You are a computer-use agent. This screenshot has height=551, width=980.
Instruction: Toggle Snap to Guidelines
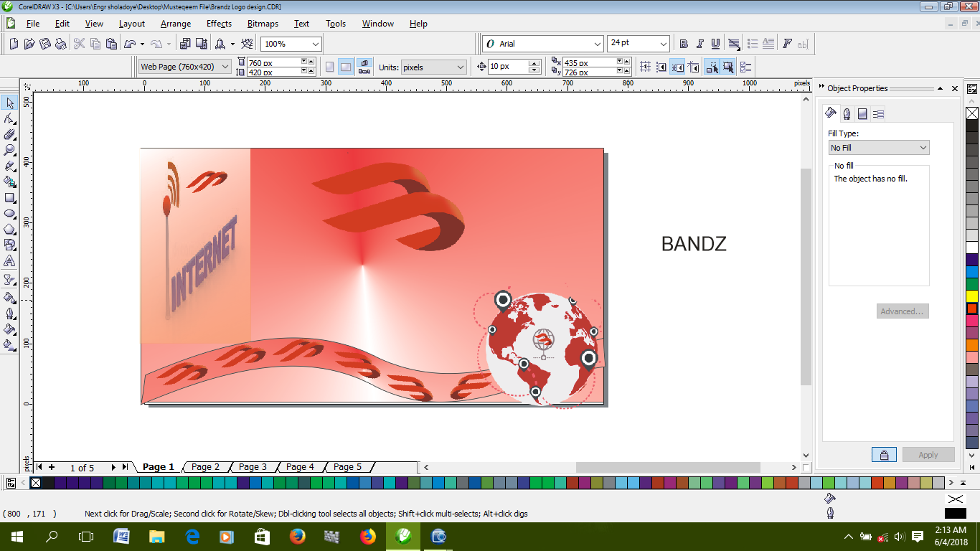[661, 66]
